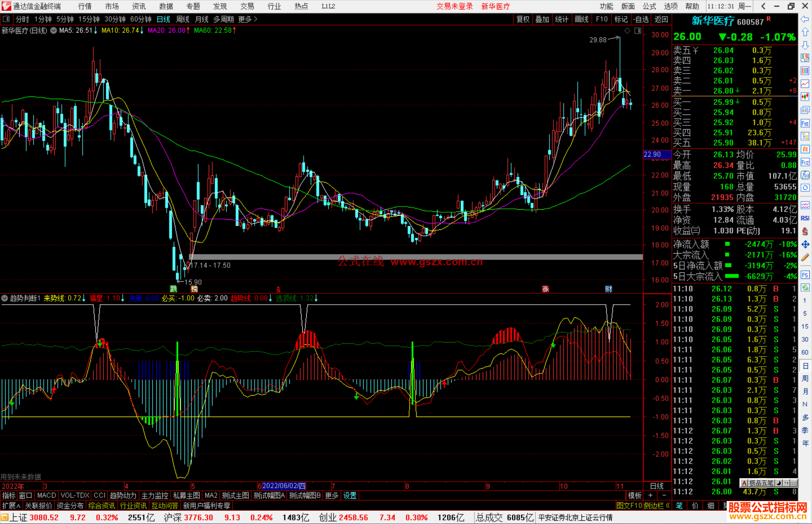The image size is (812, 524).
Task: Open the F10 company info icon
Action: tap(805, 123)
